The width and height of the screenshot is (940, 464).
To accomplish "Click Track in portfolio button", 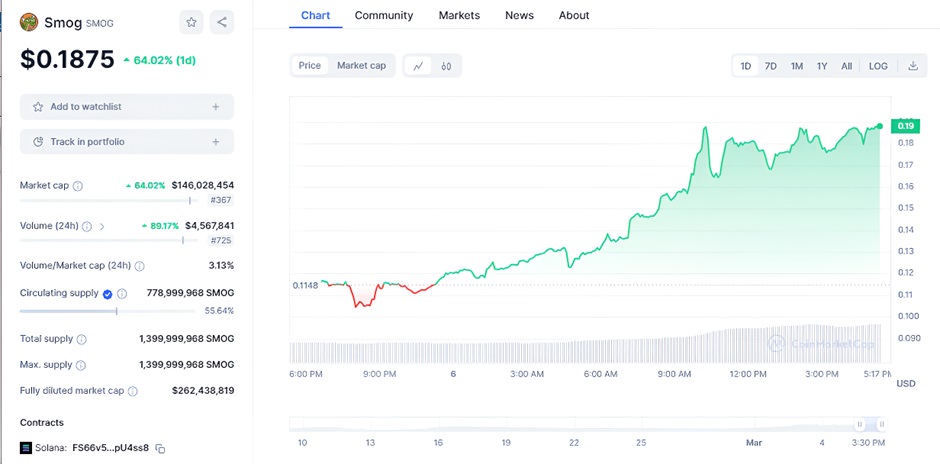I will (x=127, y=142).
